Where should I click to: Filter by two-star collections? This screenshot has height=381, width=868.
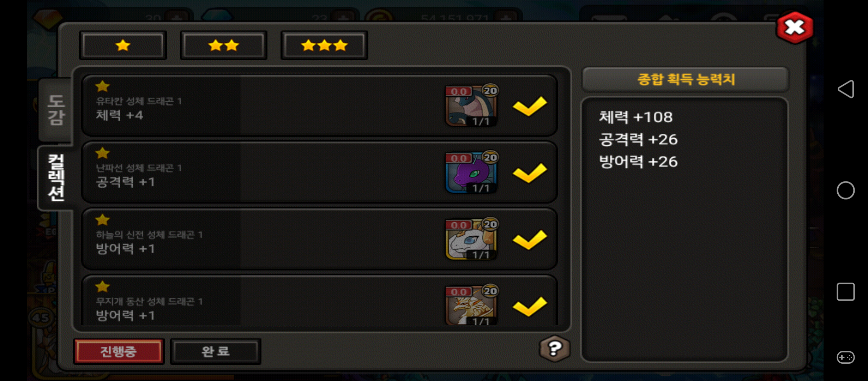[x=224, y=45]
